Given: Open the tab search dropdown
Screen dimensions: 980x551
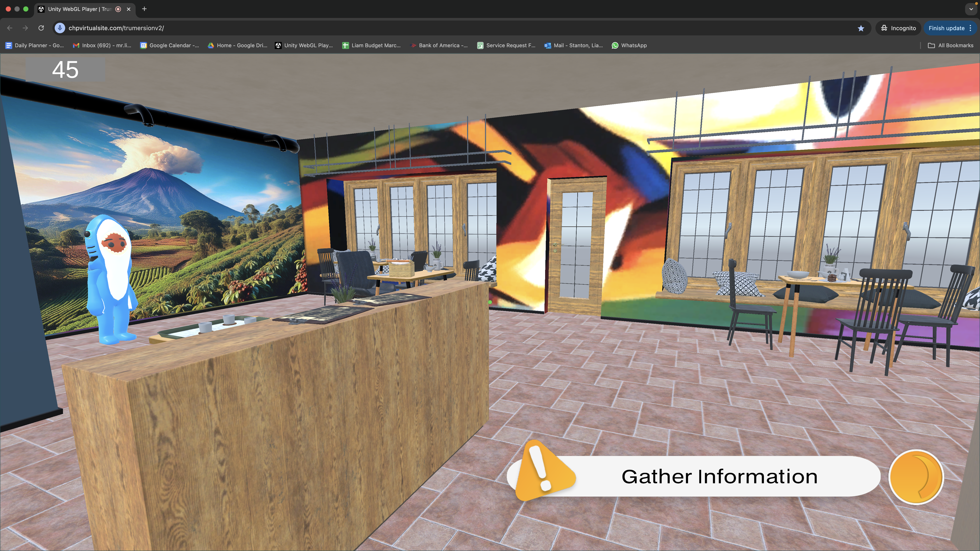Looking at the screenshot, I should 971,9.
